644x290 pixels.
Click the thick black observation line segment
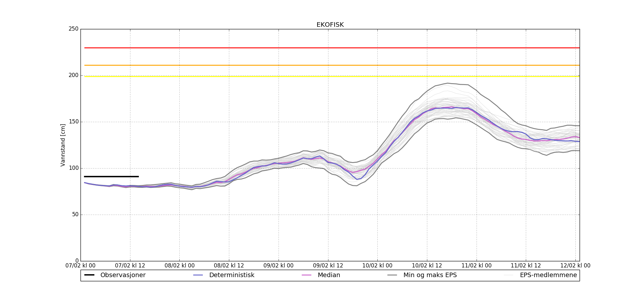tap(111, 176)
